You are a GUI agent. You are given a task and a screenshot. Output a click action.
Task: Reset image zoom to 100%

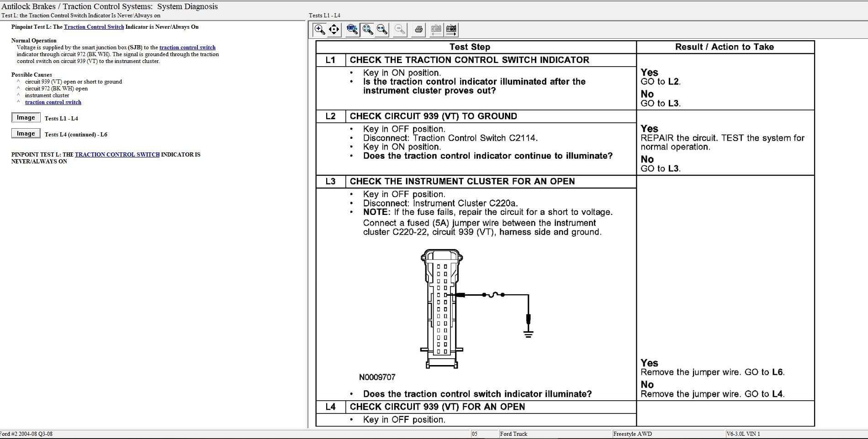[x=352, y=30]
